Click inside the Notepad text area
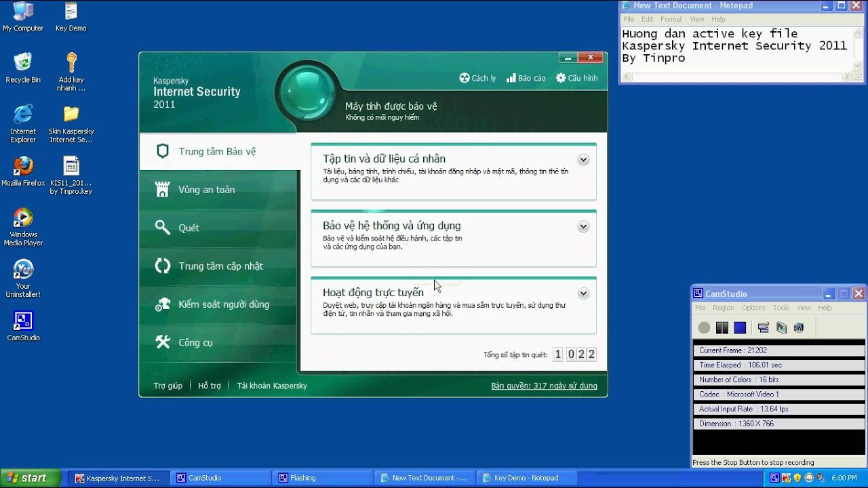Image resolution: width=868 pixels, height=488 pixels. (737, 48)
